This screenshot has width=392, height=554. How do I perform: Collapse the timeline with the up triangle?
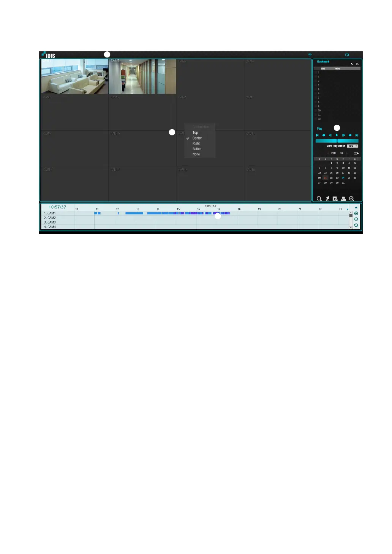(x=356, y=208)
